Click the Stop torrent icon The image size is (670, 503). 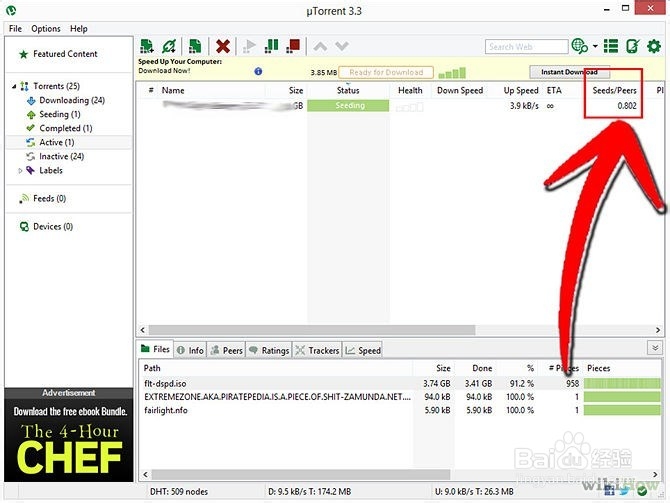293,46
